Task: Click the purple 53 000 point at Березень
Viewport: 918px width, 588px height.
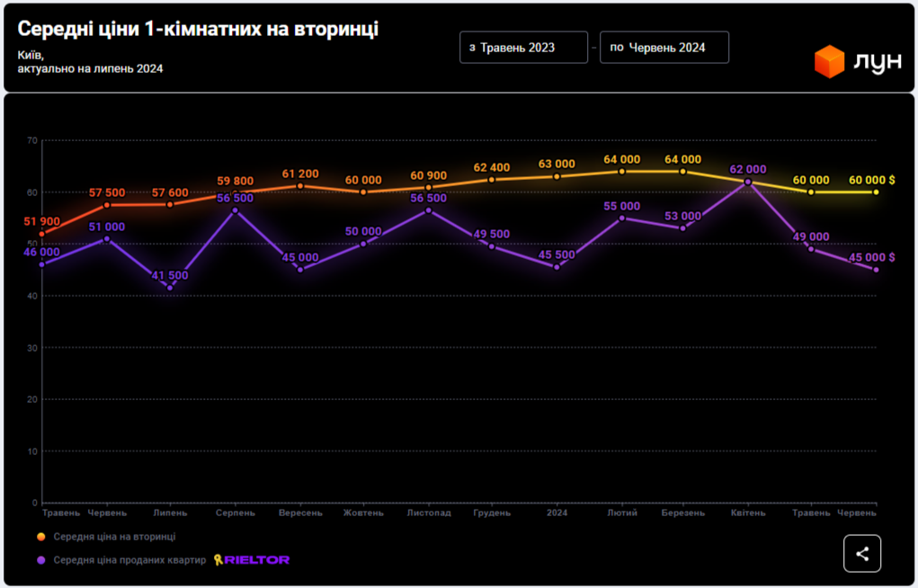Action: 682,228
